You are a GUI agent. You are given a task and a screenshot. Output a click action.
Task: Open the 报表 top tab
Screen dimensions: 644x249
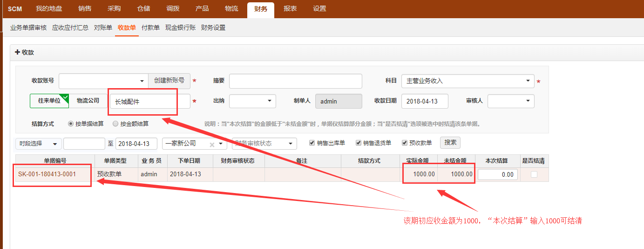click(290, 9)
